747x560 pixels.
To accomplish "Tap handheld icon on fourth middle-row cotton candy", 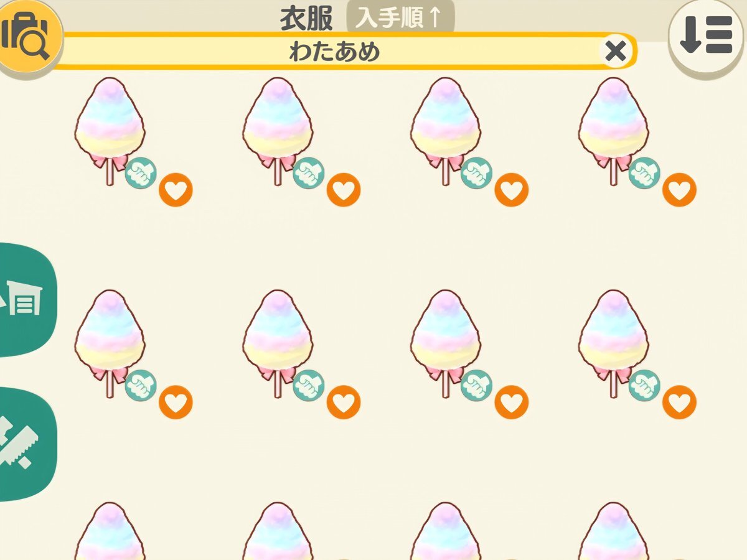I will [x=644, y=385].
